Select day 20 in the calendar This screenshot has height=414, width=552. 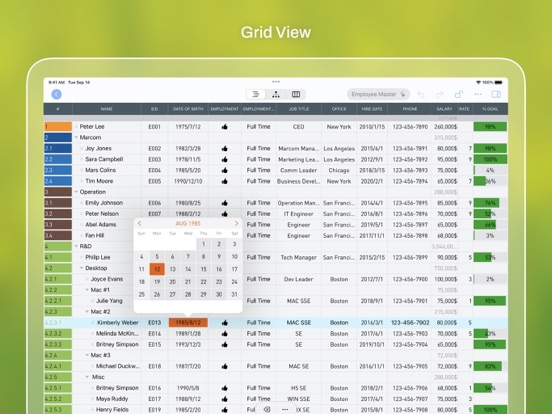[172, 282]
